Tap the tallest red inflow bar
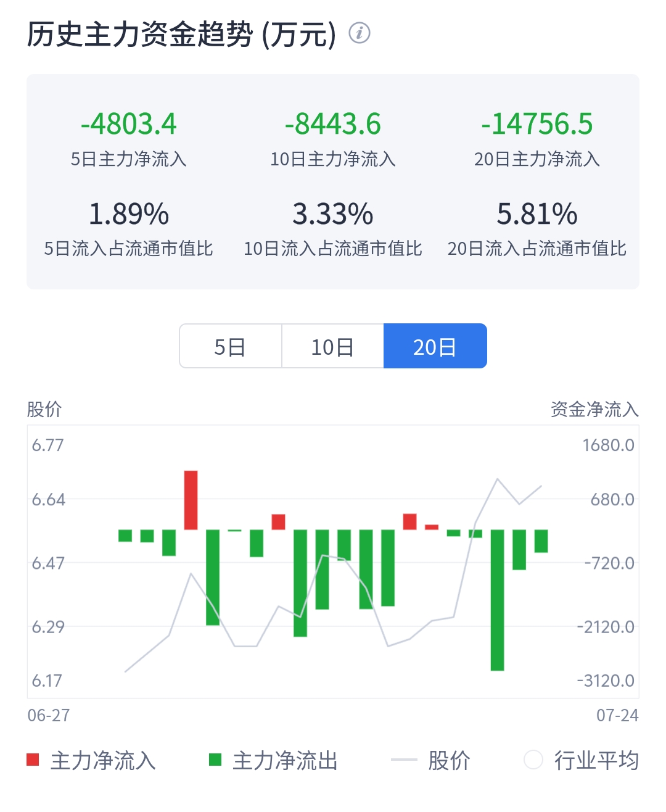 191,500
